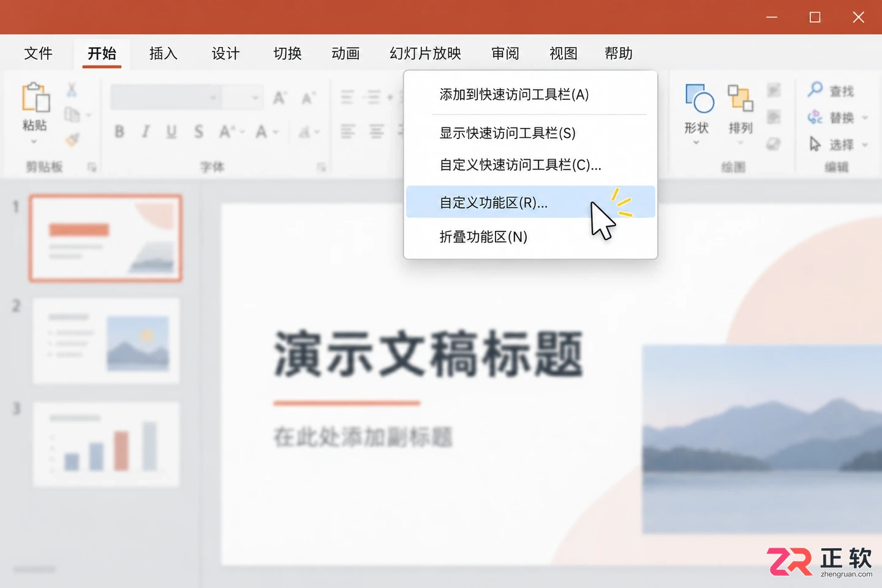Switch to the 插入 ribbon tab
Image resolution: width=882 pixels, height=588 pixels.
(164, 53)
